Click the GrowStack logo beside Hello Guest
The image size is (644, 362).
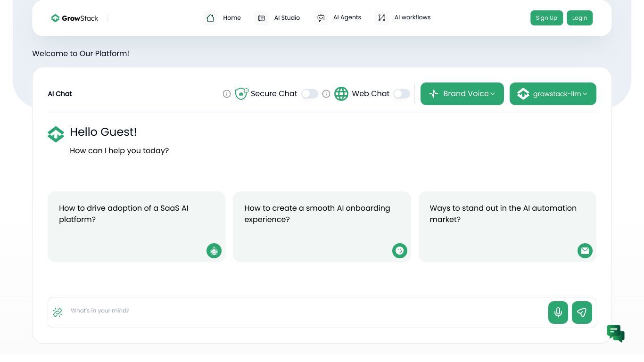click(x=56, y=134)
